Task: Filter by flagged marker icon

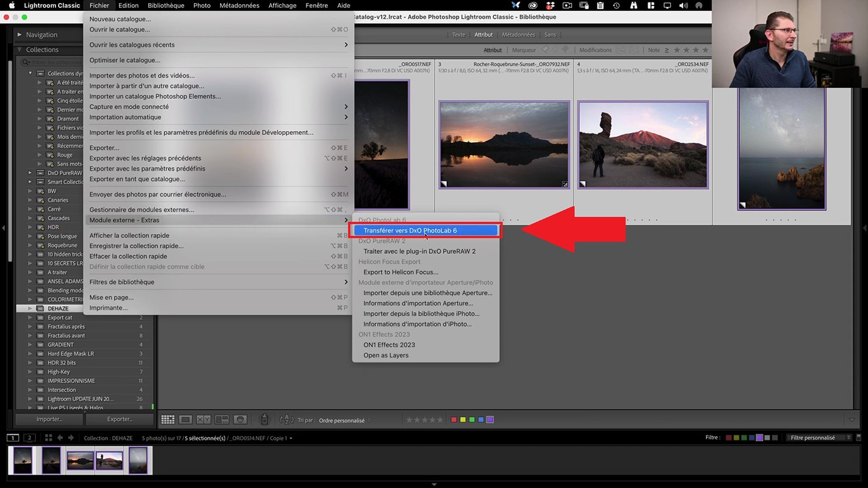Action: pos(545,50)
